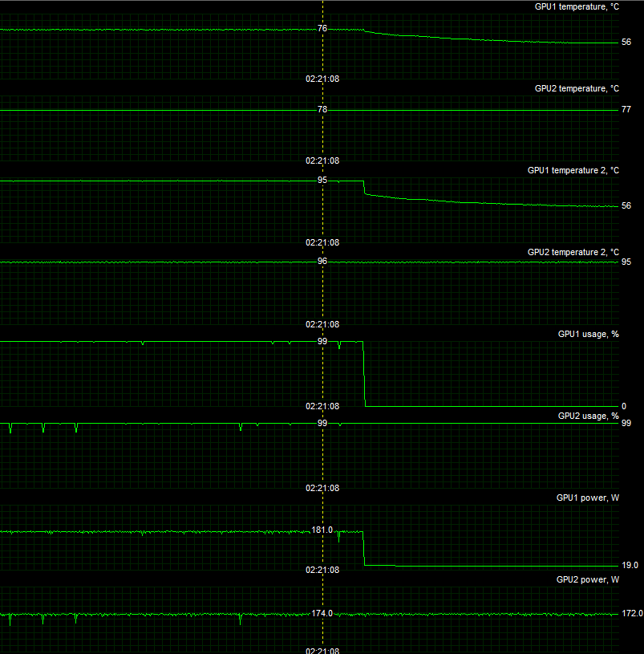Viewport: 644px width, 654px height.
Task: Click the 174.0 cursor value on GPU2 power
Action: pos(322,614)
